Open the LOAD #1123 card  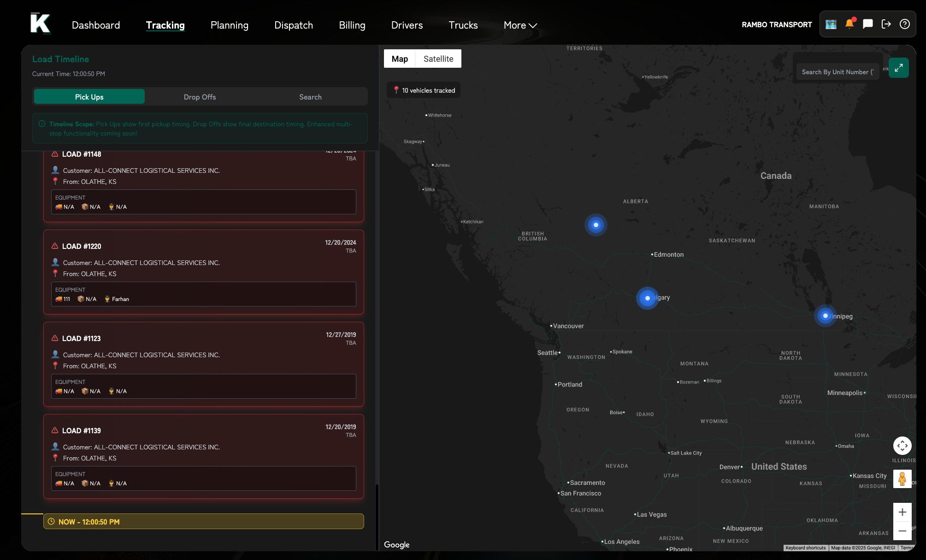pyautogui.click(x=203, y=364)
